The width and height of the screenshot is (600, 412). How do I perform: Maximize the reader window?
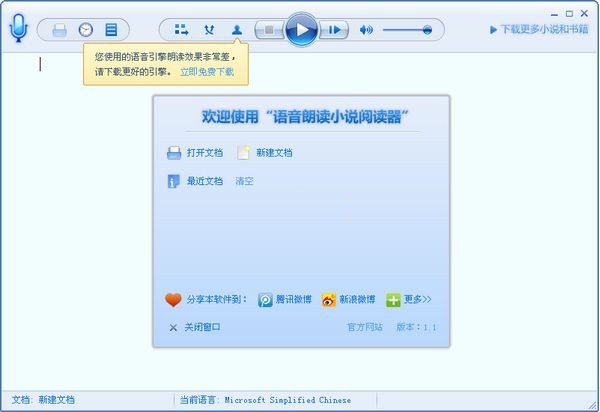(x=569, y=14)
